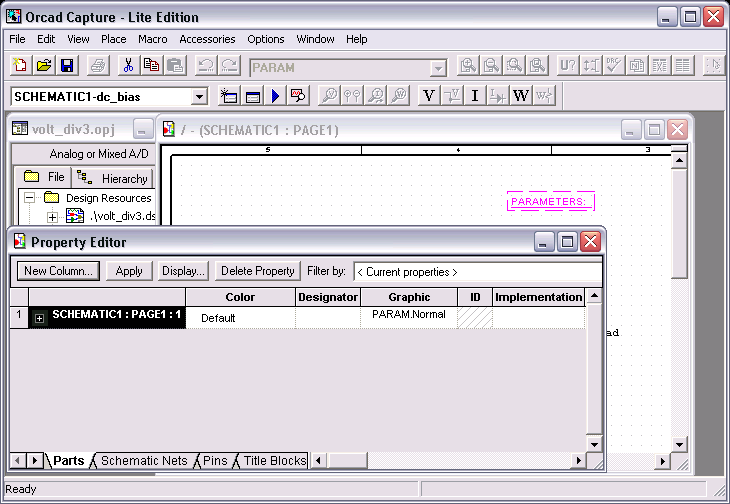Open the Edit menu
The height and width of the screenshot is (504, 730).
[x=46, y=39]
